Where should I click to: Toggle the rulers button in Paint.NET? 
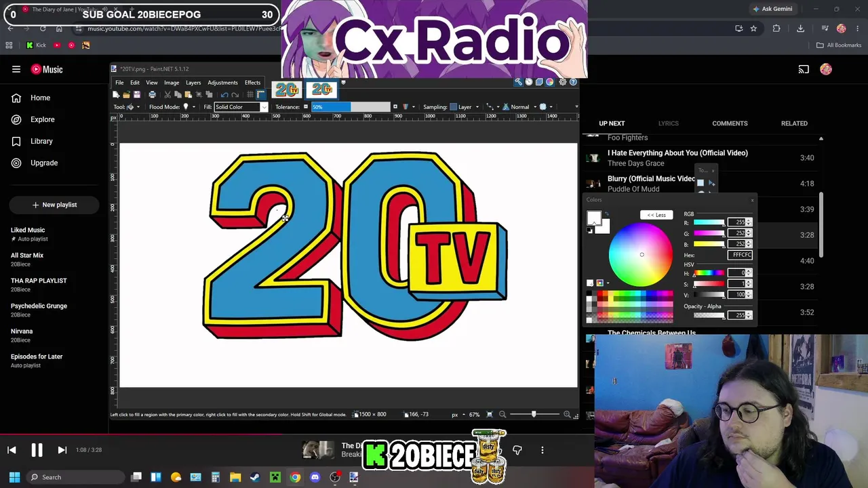pyautogui.click(x=260, y=95)
